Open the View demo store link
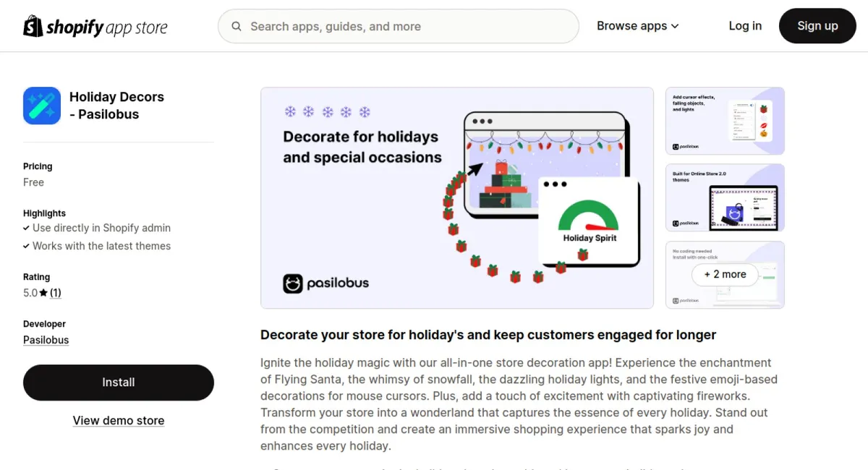This screenshot has height=470, width=868. click(119, 421)
